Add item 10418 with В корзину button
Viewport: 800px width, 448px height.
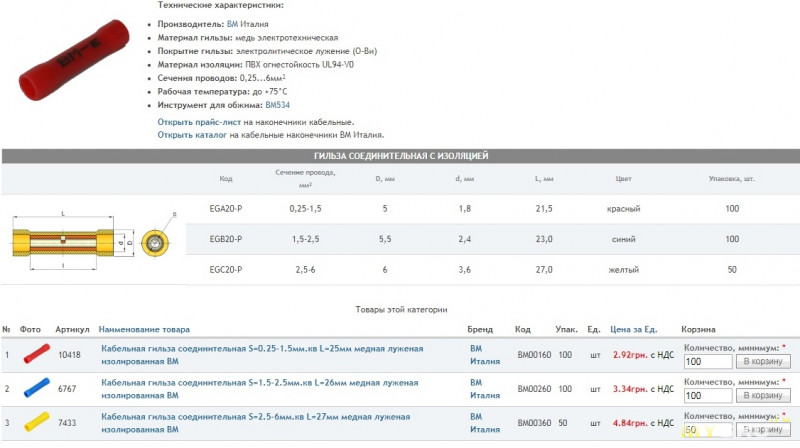763,362
